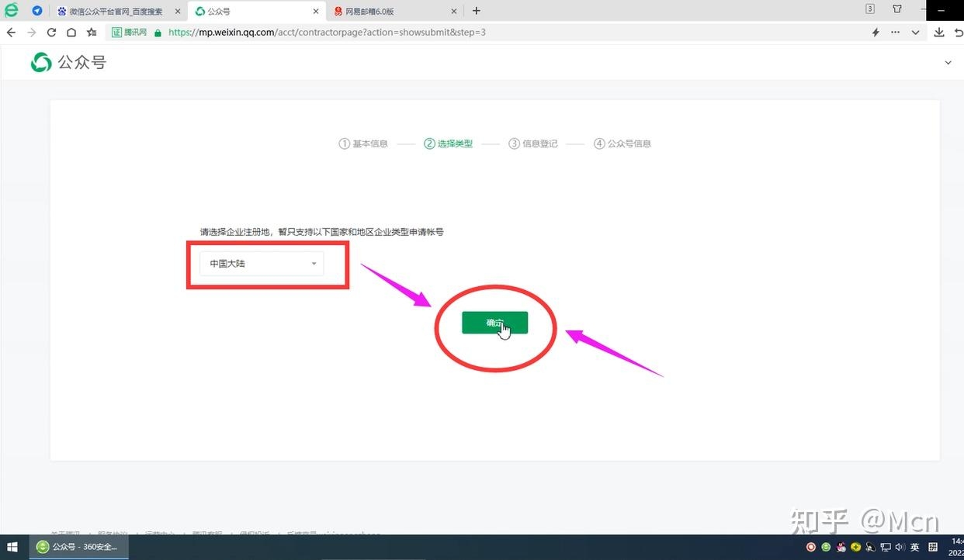964x560 pixels.
Task: Click the lightning extension icon in the toolbar
Action: tap(875, 32)
